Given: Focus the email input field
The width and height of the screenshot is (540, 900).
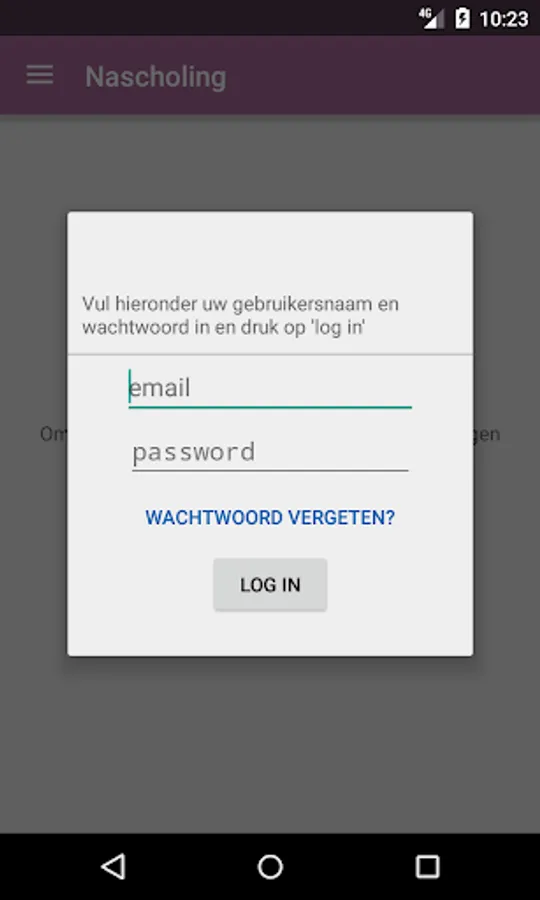Looking at the screenshot, I should coord(270,389).
